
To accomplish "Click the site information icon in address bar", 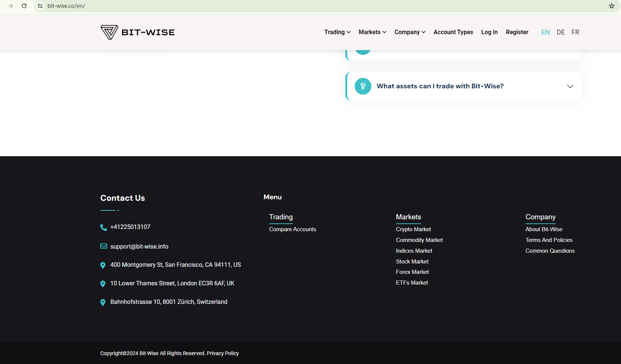I will click(x=40, y=6).
